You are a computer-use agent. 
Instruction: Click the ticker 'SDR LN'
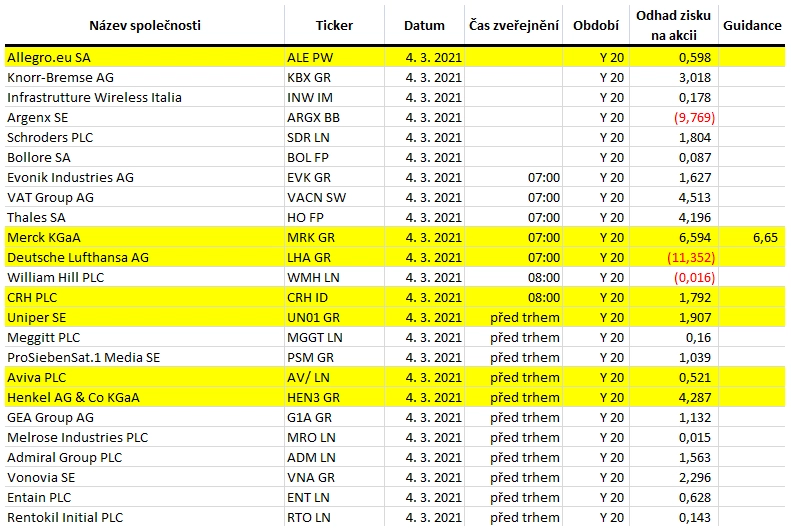pos(308,137)
